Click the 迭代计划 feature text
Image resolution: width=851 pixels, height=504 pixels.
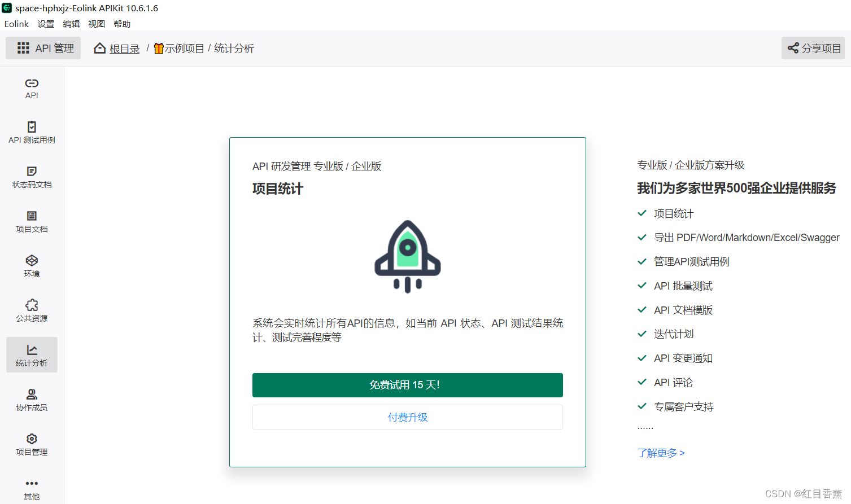click(x=674, y=334)
